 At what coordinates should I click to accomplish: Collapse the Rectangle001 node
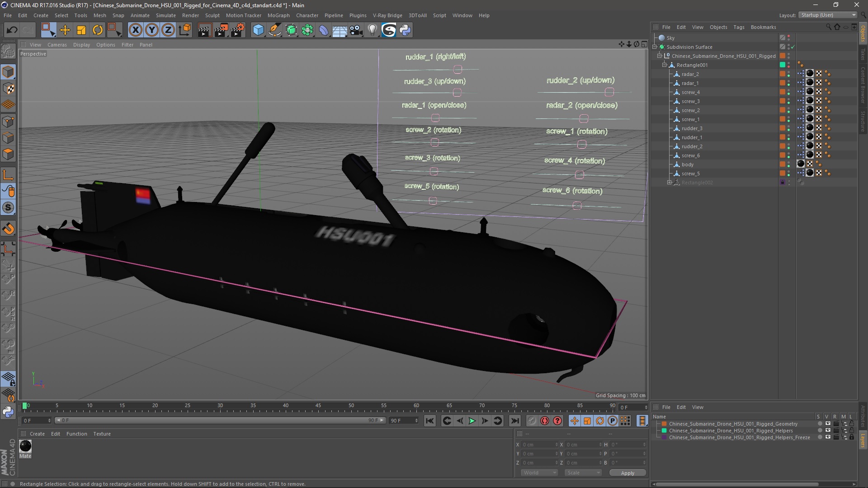tap(665, 65)
